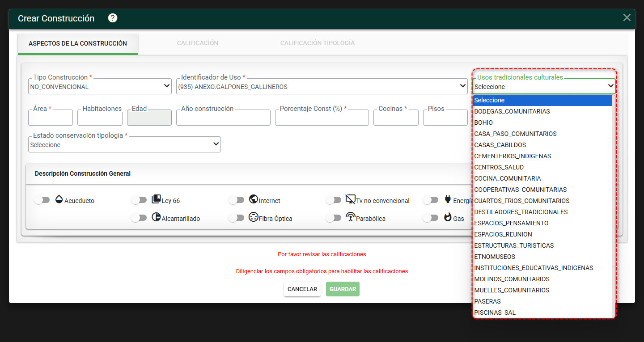Select BODEGAS_COMUNITARIAS option
Screen dimensions: 644x342
point(542,111)
